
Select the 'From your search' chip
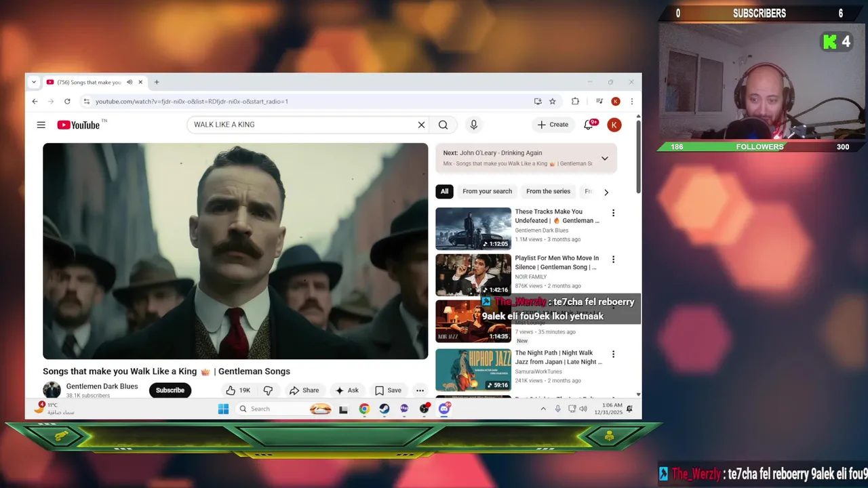point(487,192)
